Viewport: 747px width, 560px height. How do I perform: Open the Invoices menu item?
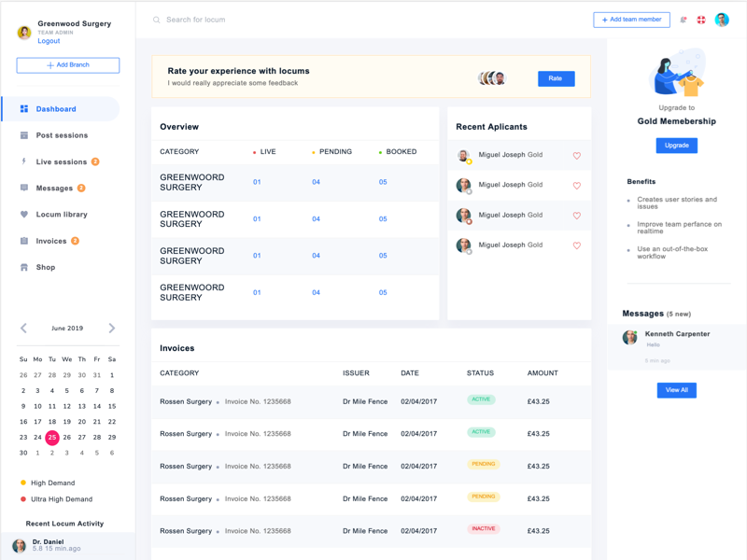51,241
